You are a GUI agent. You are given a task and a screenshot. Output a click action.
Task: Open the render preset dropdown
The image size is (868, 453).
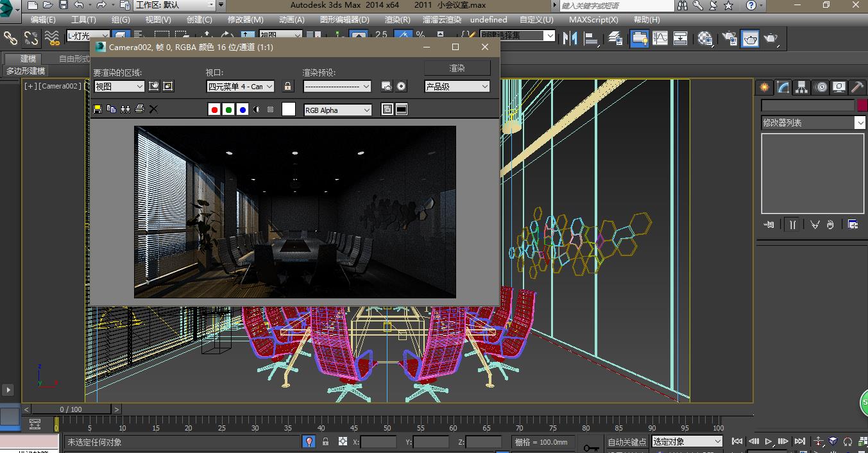click(x=337, y=87)
